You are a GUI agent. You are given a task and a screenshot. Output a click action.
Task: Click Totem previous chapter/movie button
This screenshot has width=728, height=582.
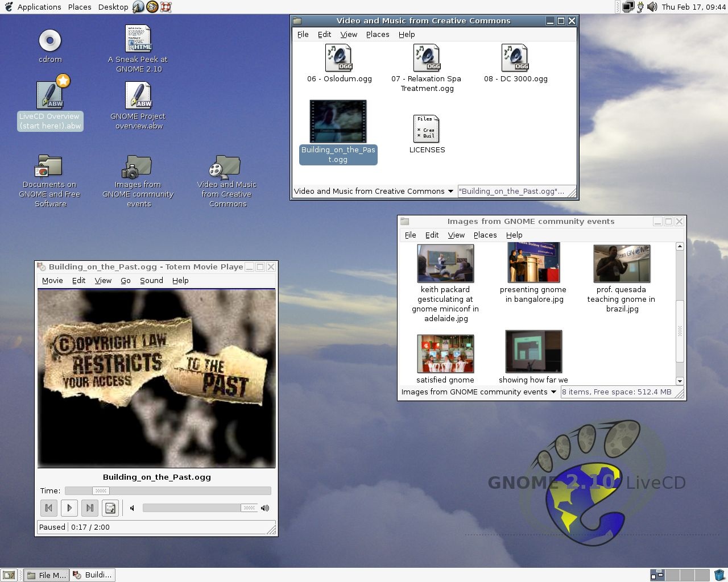pyautogui.click(x=49, y=508)
